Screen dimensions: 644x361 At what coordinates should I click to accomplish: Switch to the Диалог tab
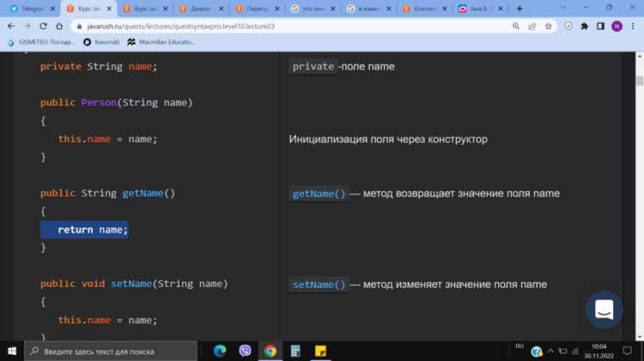(201, 9)
